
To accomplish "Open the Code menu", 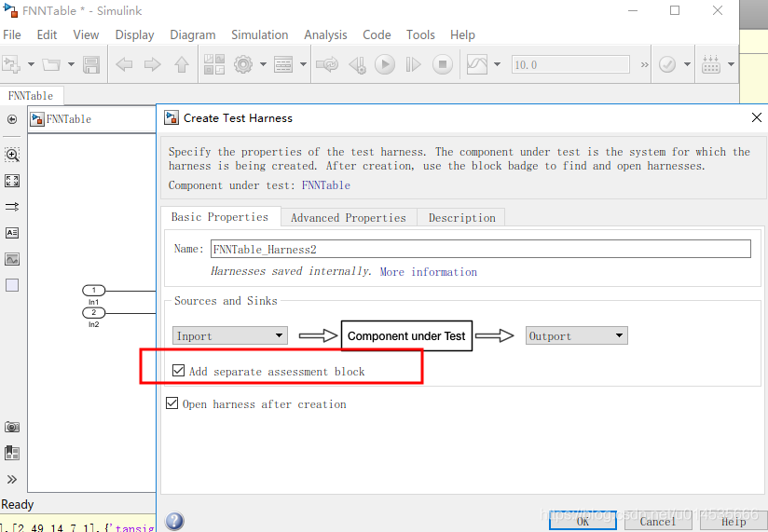I will (377, 34).
